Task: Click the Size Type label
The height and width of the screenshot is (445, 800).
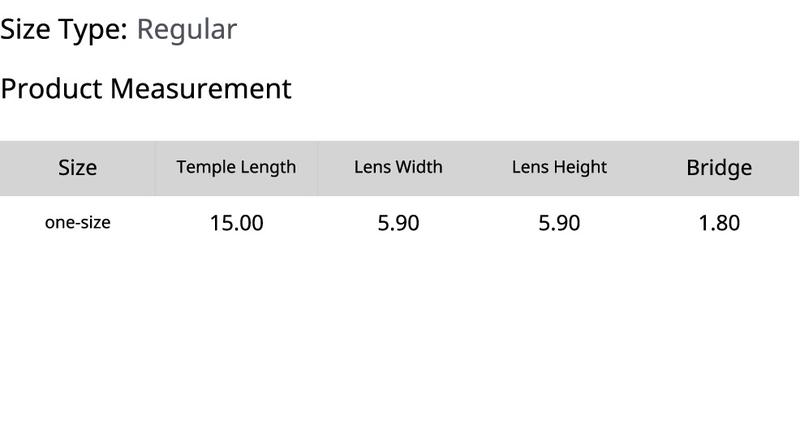Action: click(64, 30)
